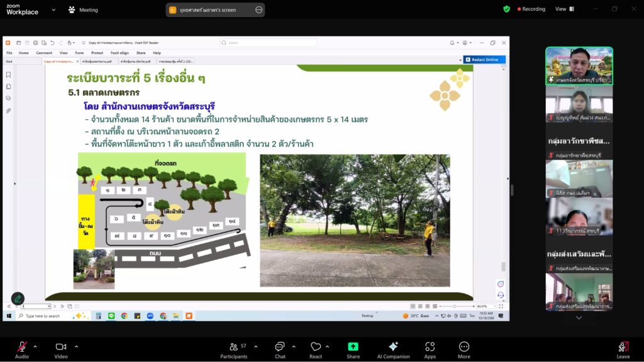Open the Chat panel
Screen dimensions: 644x362
click(x=280, y=346)
